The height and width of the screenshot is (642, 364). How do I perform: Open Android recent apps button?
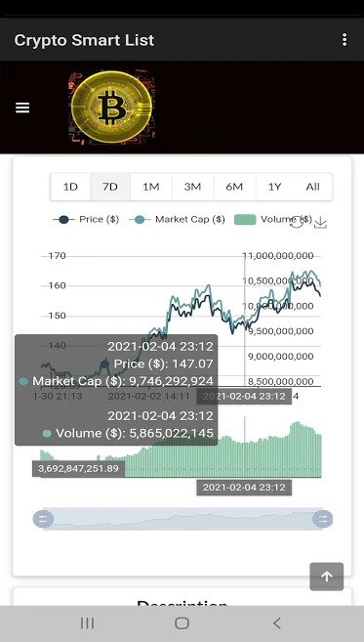(x=87, y=623)
